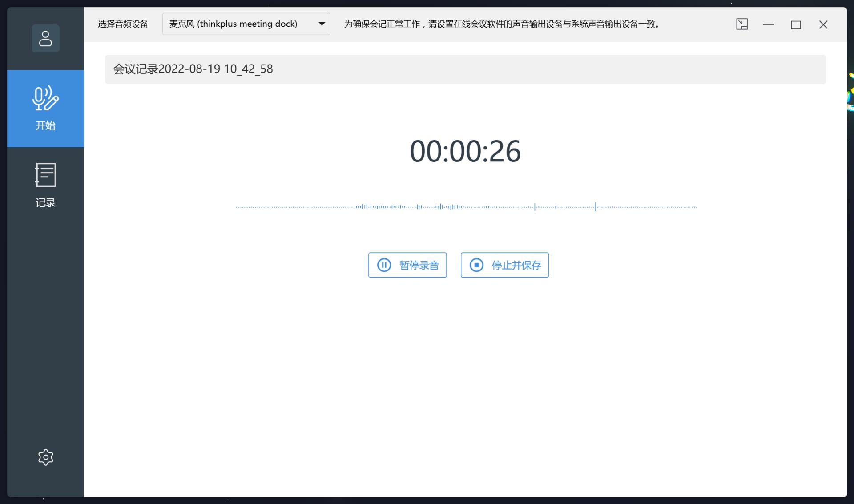Open the audio device selection dropdown
This screenshot has height=504, width=854.
click(x=246, y=24)
